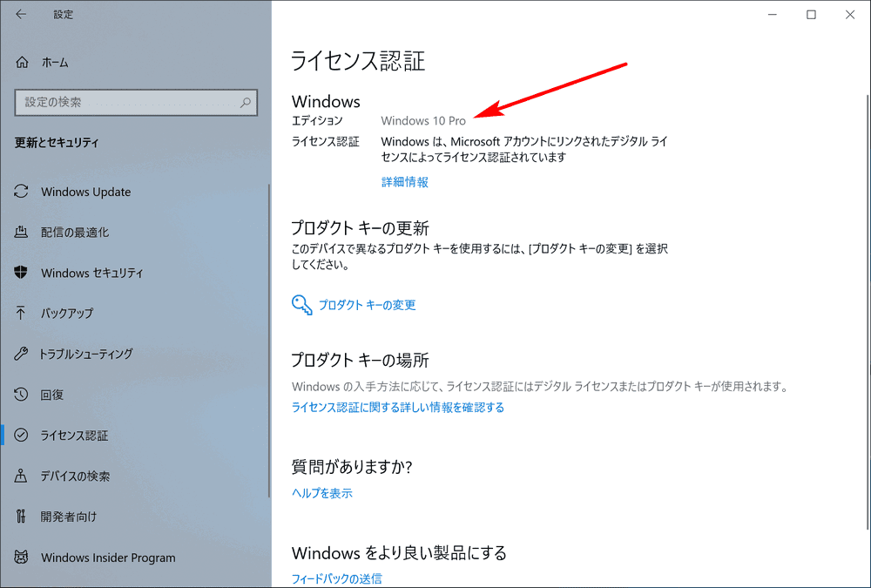Click the 詳細情報 link

coord(404,182)
